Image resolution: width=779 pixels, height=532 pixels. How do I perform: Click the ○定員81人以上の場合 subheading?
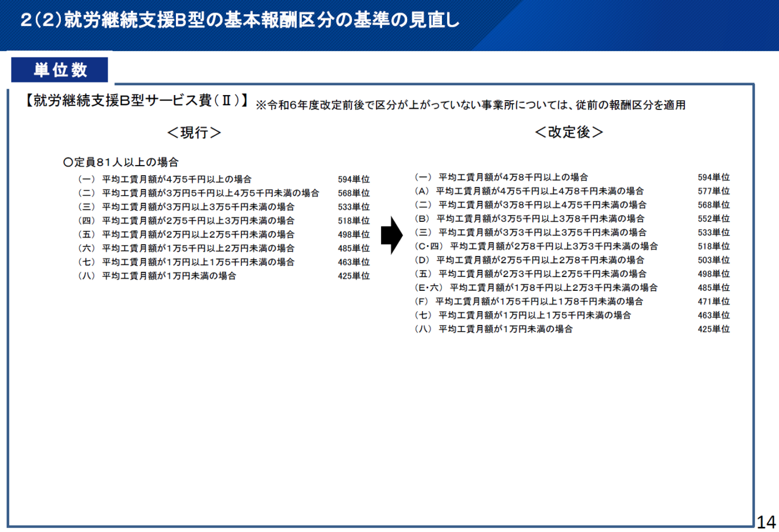tap(121, 162)
